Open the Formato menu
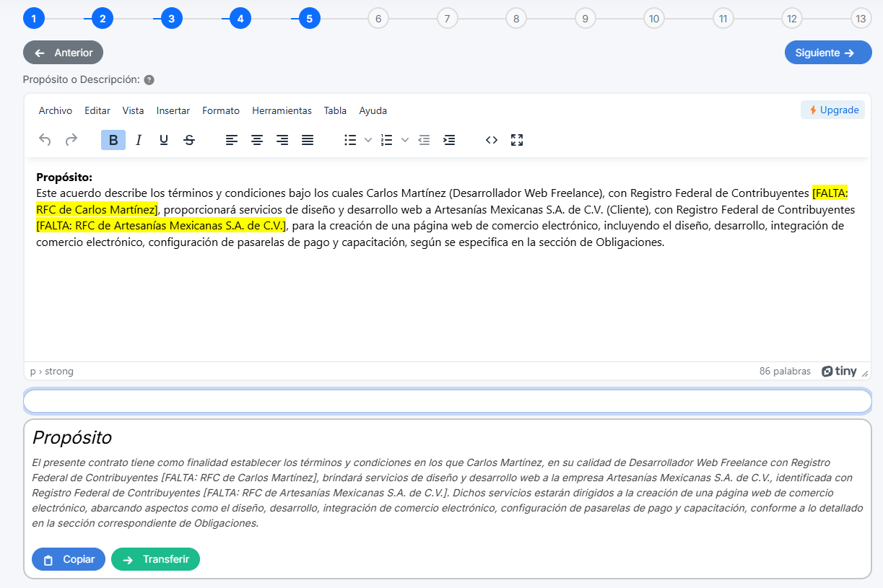883x588 pixels. (x=221, y=110)
